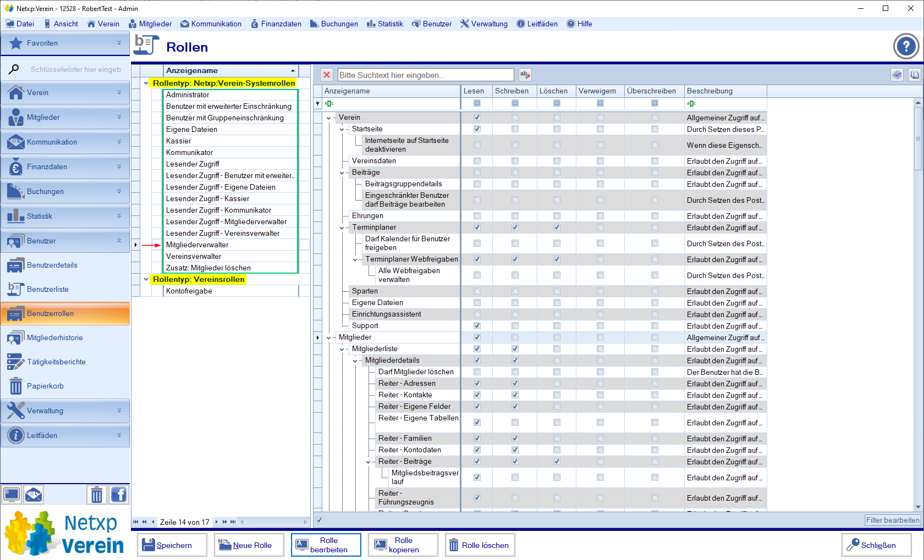
Task: Collapse the Verein tree node
Action: click(x=329, y=118)
